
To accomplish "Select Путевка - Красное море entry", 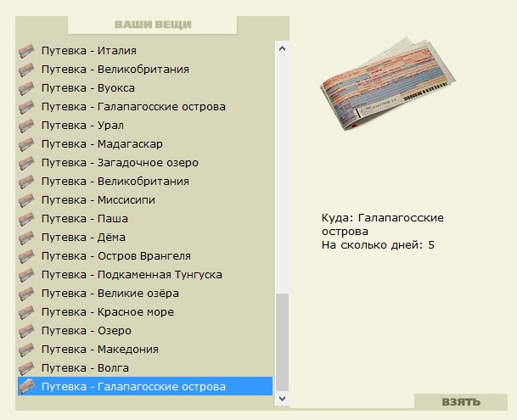I will point(145,312).
